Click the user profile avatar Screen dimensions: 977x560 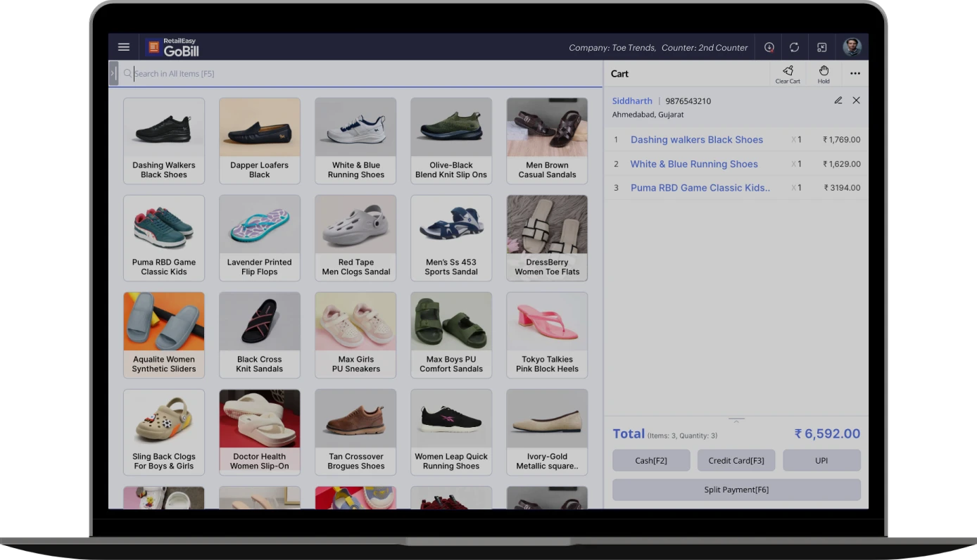click(852, 47)
